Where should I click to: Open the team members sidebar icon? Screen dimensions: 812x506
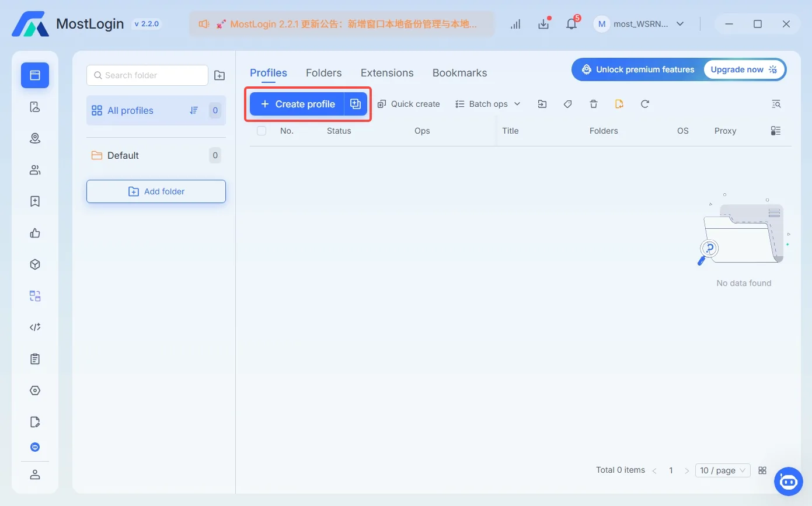[x=35, y=170]
